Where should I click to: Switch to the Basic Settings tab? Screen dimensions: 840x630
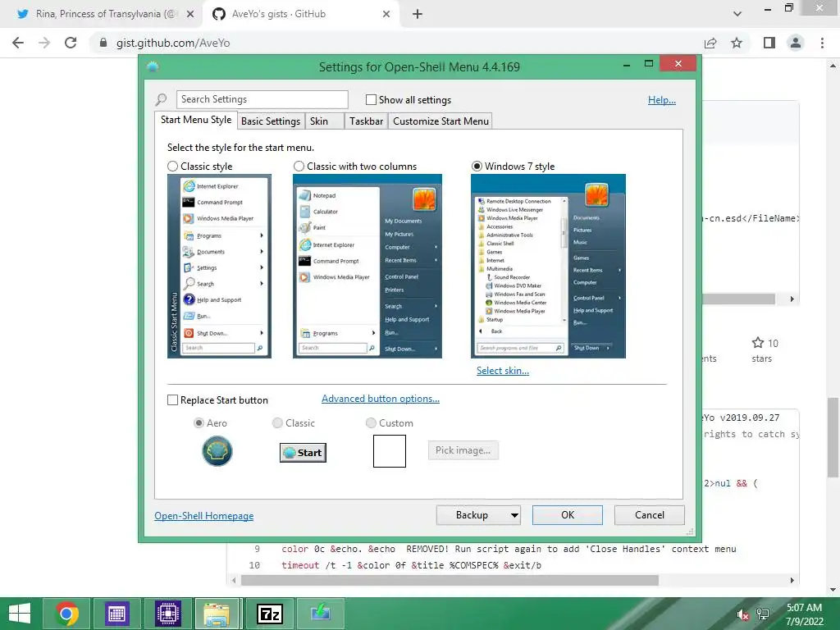[271, 121]
